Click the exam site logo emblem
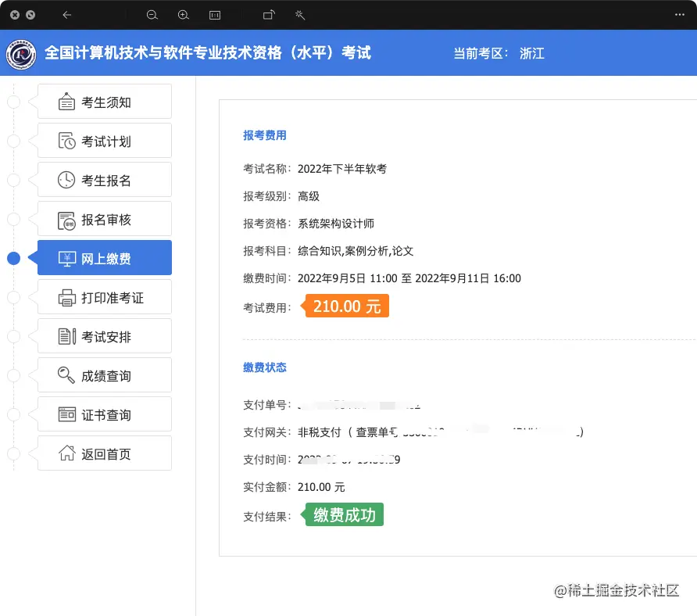This screenshot has height=616, width=697. point(21,54)
